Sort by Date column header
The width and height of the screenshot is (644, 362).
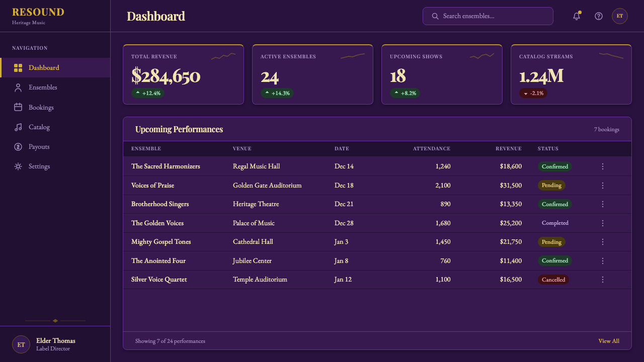click(342, 149)
